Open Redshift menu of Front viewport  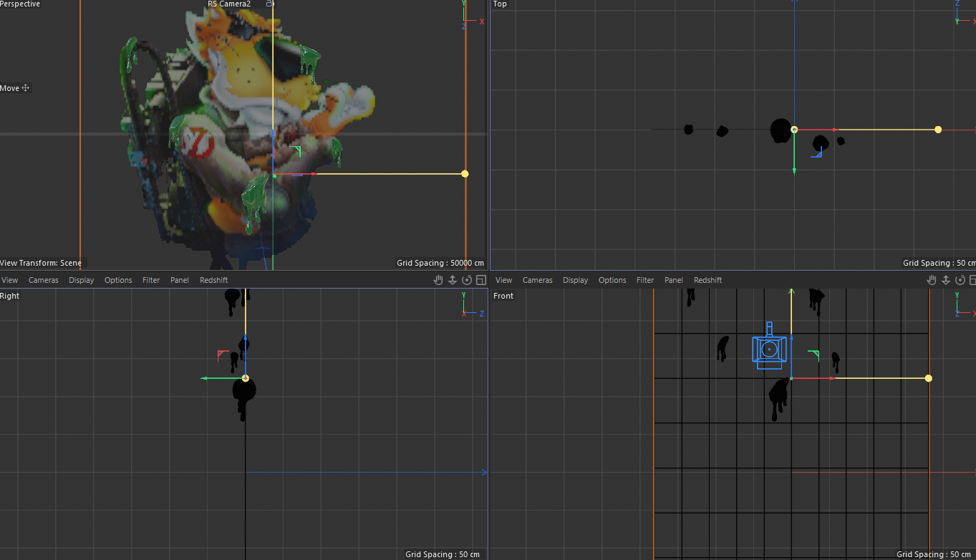click(x=708, y=280)
